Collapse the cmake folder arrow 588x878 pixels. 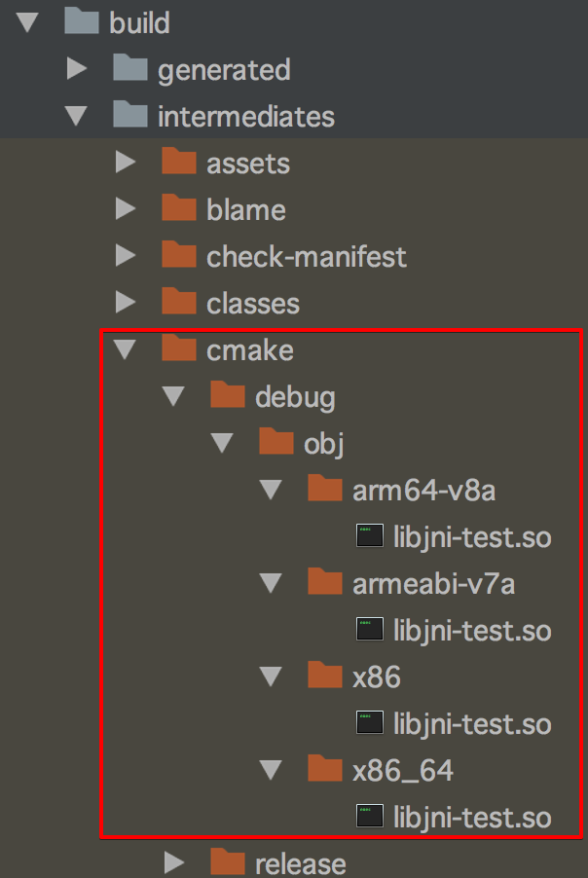(x=125, y=349)
